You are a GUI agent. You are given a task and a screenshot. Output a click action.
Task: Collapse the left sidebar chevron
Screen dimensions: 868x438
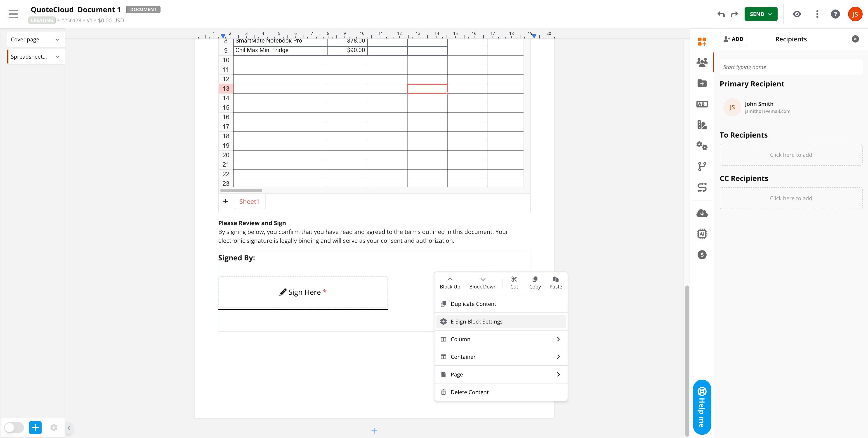click(x=69, y=428)
